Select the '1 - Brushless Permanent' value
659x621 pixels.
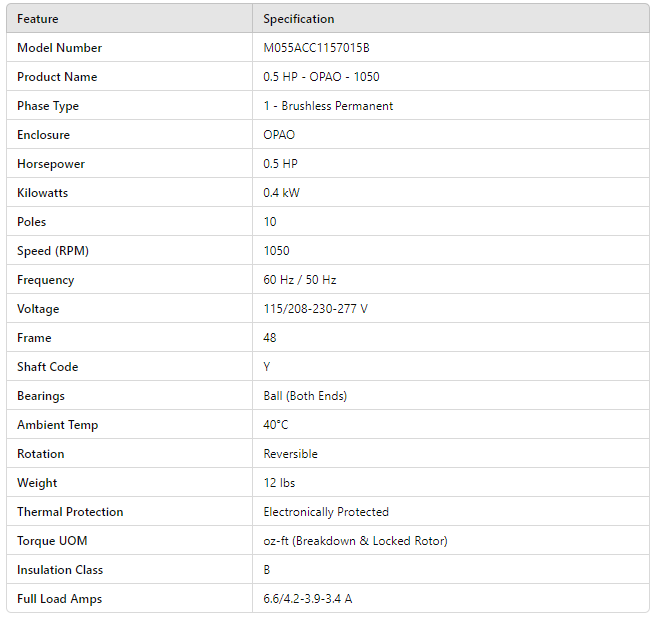coord(328,106)
